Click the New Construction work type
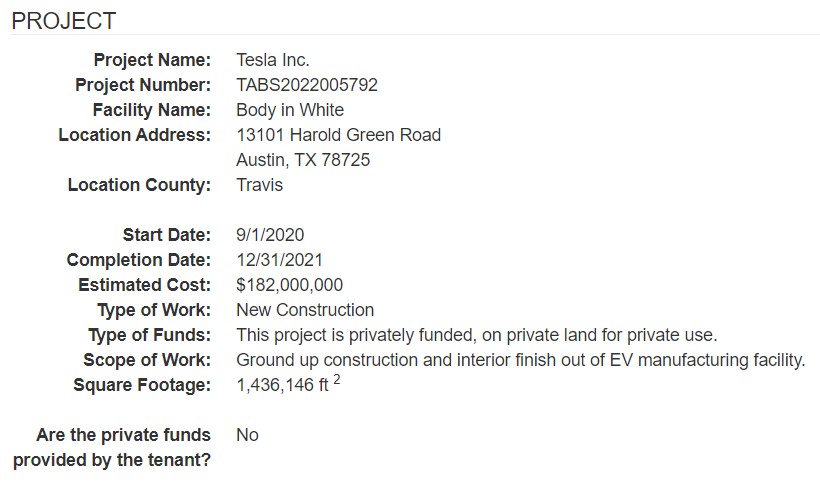The image size is (820, 496). (x=305, y=310)
